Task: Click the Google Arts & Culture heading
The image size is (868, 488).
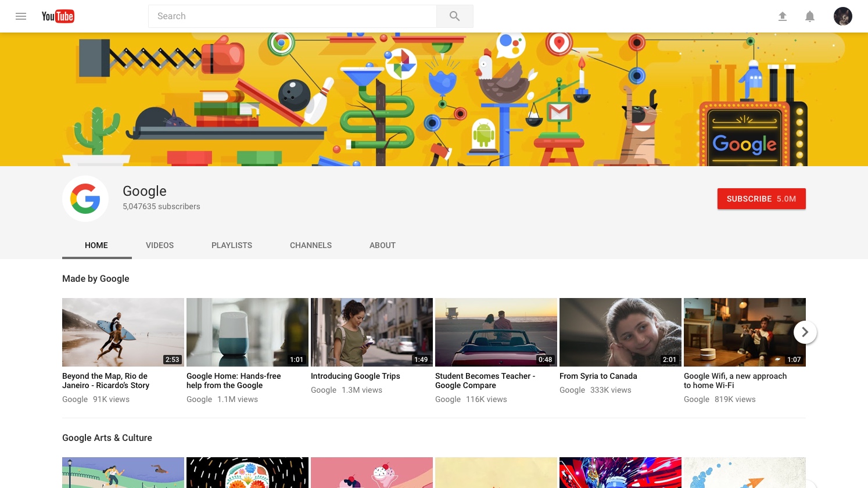Action: (107, 438)
